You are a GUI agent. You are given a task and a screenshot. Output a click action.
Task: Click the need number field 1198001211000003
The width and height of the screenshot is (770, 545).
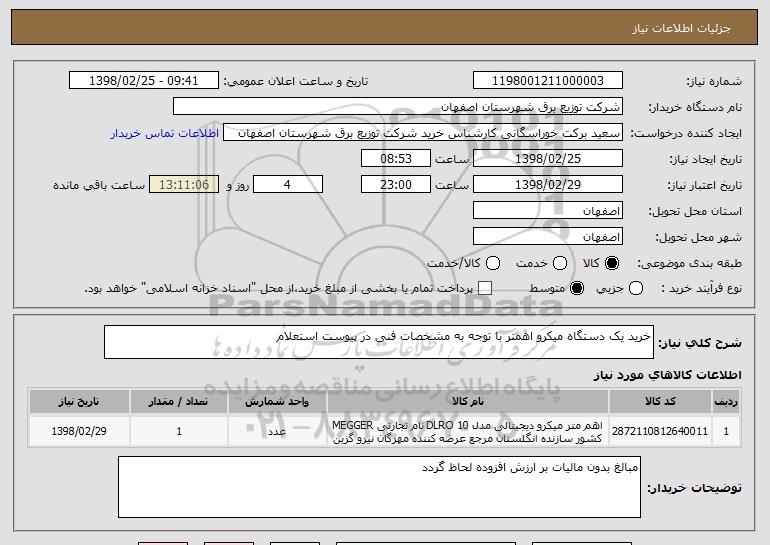pos(548,81)
